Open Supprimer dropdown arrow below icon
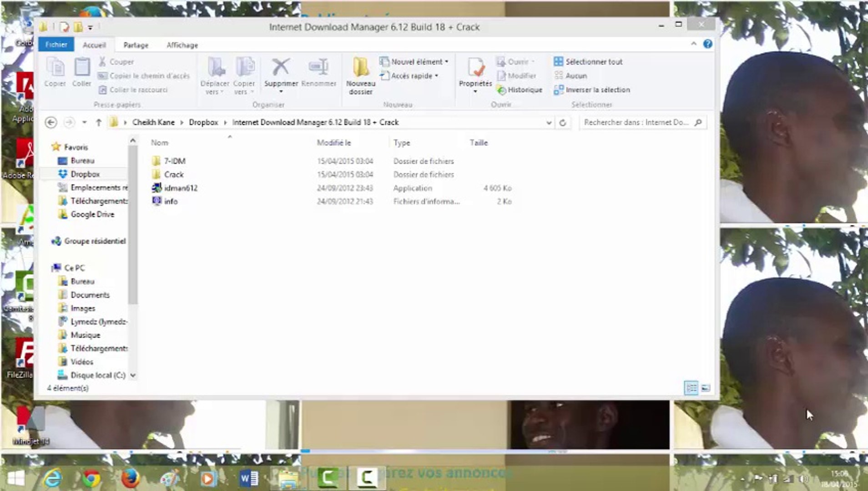Image resolution: width=868 pixels, height=491 pixels. 281,92
